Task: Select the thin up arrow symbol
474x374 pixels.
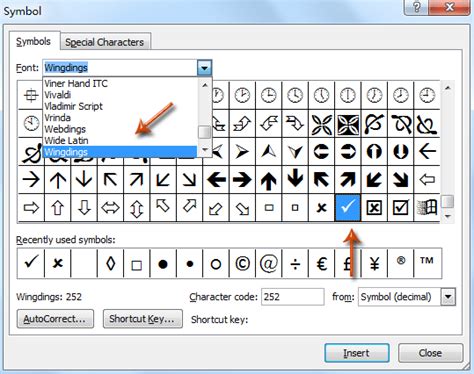Action: [57, 180]
